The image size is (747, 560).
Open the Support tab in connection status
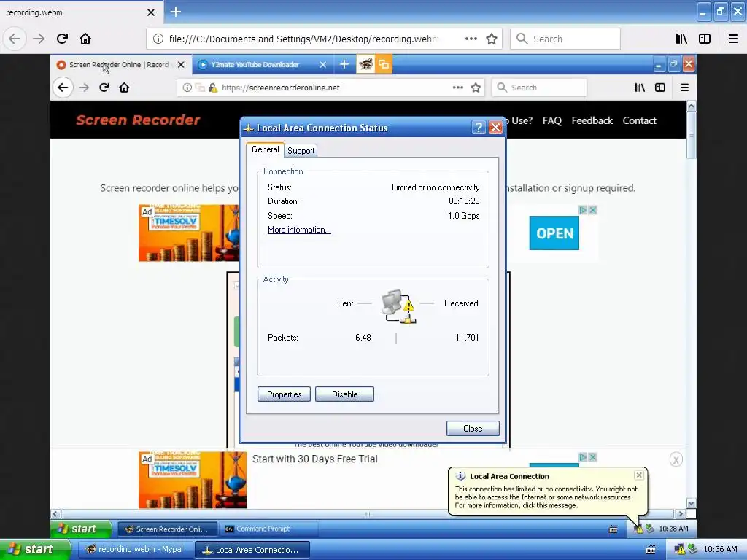(301, 150)
